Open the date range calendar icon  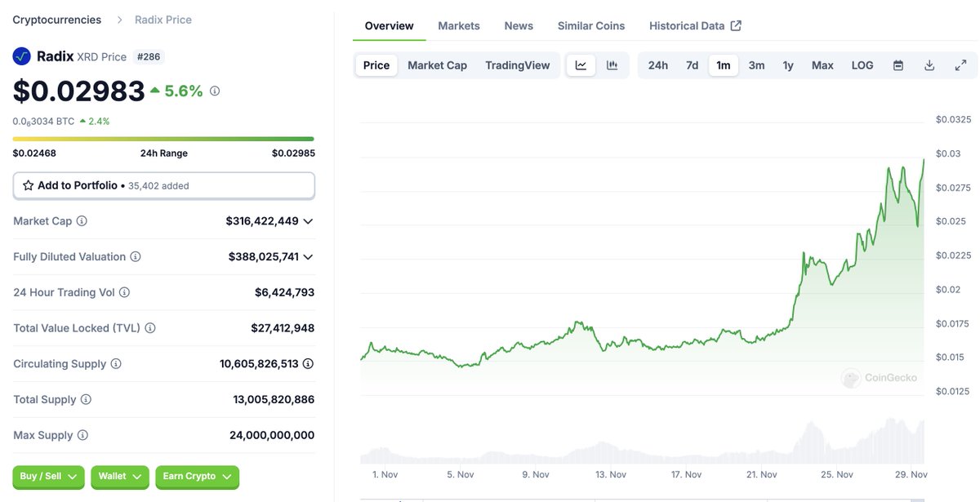click(898, 64)
